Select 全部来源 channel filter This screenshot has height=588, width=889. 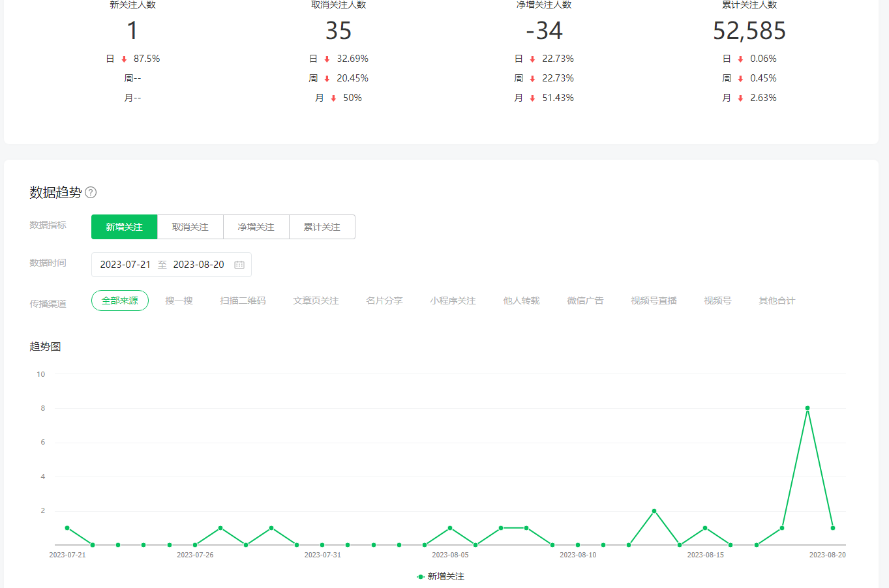tap(120, 301)
